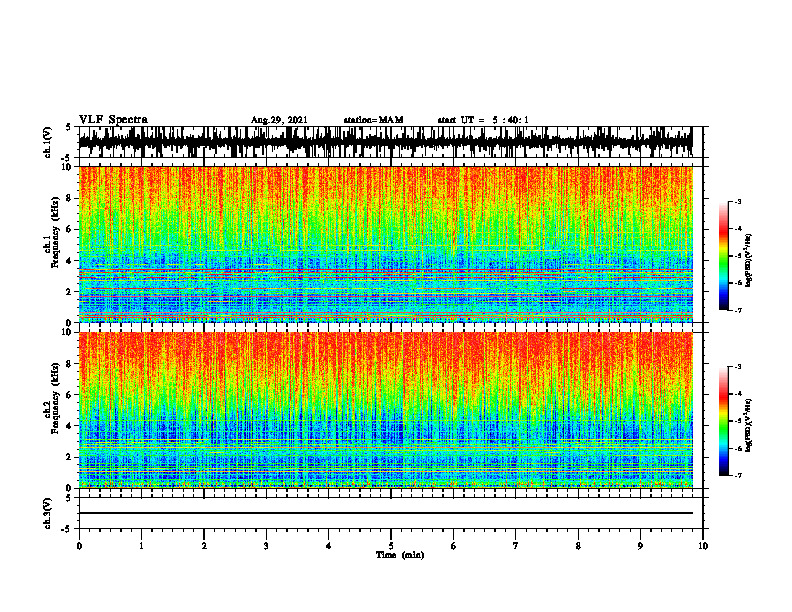Image resolution: width=792 pixels, height=612 pixels.
Task: Click the "-3" tick on ch.2 color bar
Action: (737, 367)
